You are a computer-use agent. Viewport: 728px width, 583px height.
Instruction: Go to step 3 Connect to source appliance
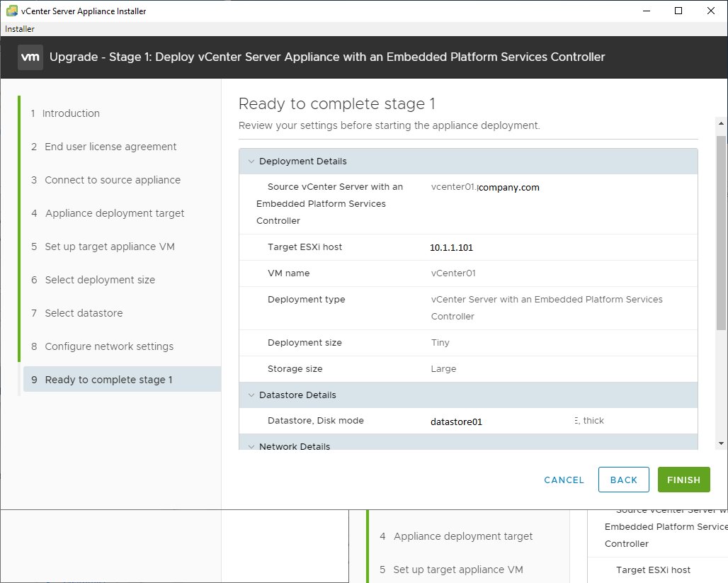106,180
